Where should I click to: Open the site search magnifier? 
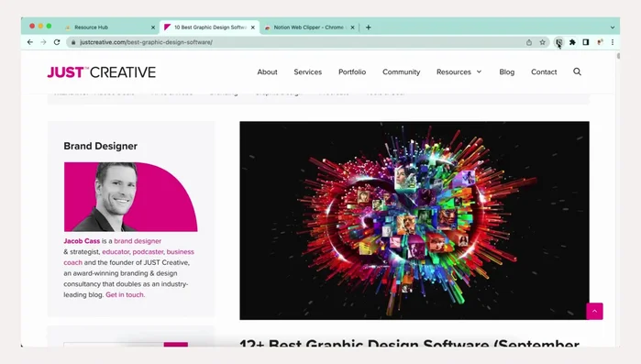(x=577, y=72)
